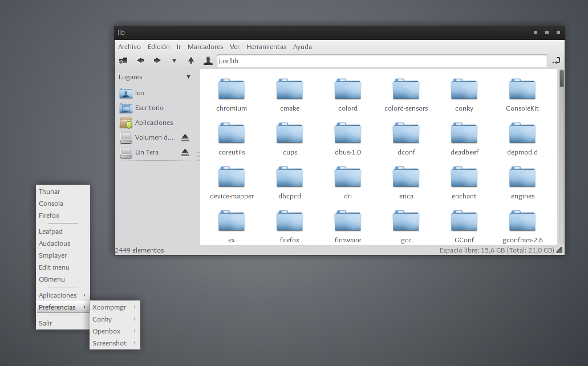Select the cups folder
The image size is (588, 366).
coord(290,139)
